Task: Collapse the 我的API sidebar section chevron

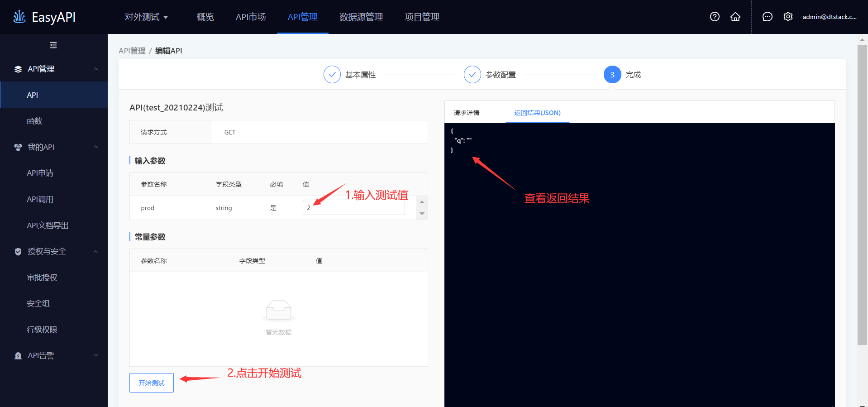Action: [95, 147]
